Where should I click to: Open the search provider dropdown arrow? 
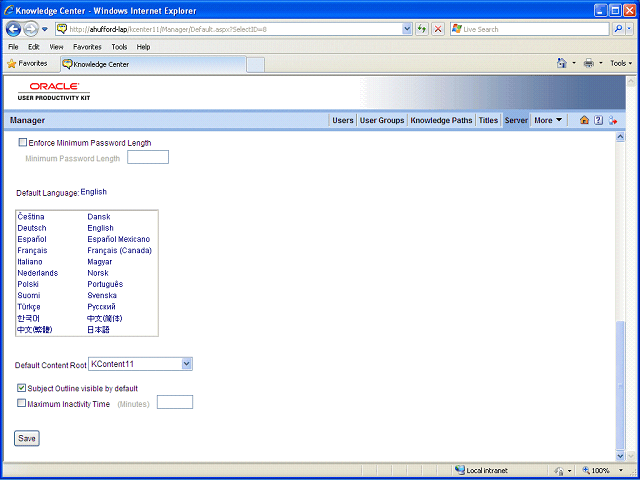pos(630,29)
